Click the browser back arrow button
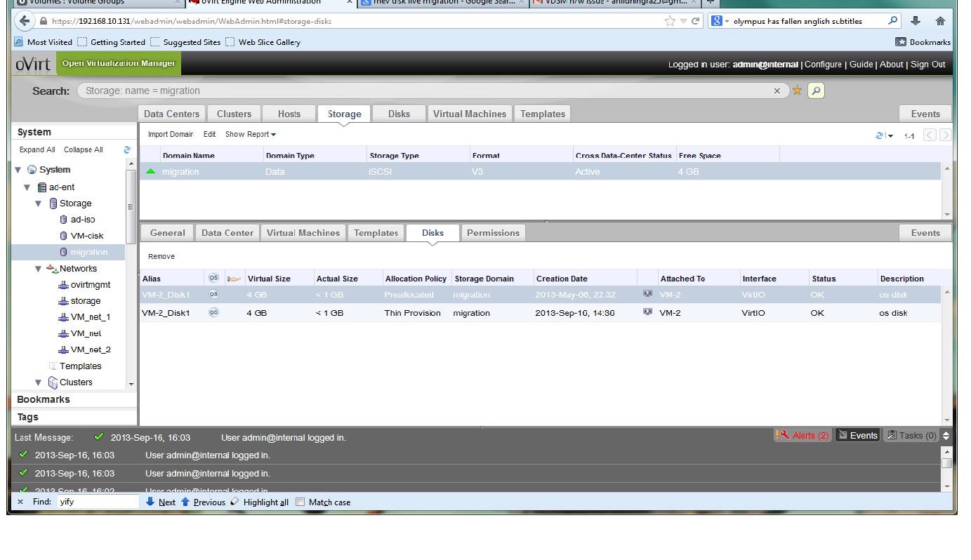Screen dimensions: 971x560 26,21
